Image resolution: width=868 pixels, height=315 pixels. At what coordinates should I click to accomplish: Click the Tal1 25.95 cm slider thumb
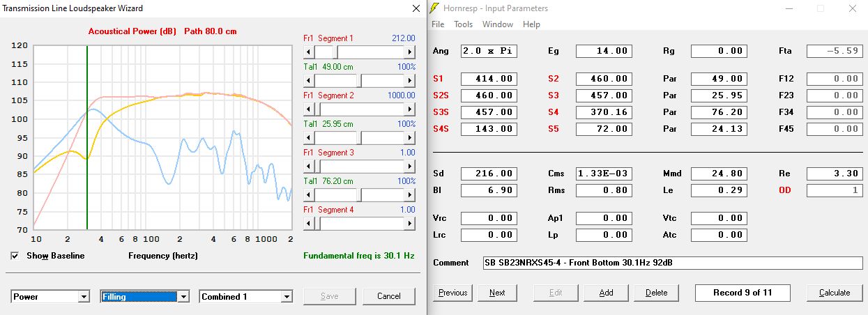pyautogui.click(x=358, y=137)
